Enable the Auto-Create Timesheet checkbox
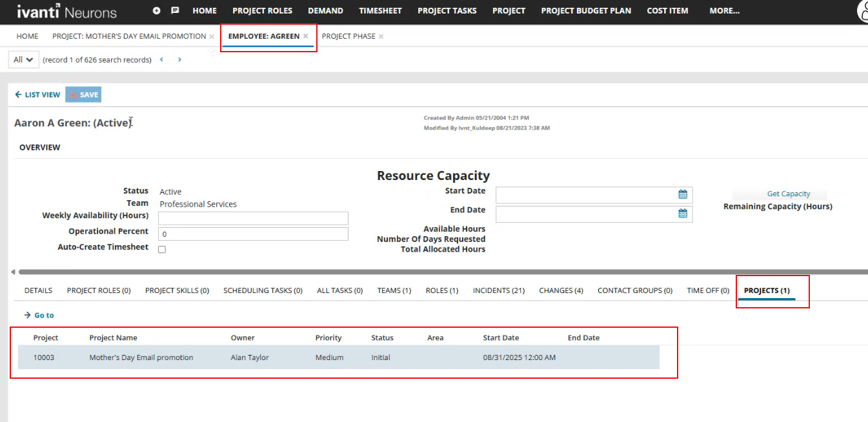This screenshot has height=422, width=868. (161, 249)
